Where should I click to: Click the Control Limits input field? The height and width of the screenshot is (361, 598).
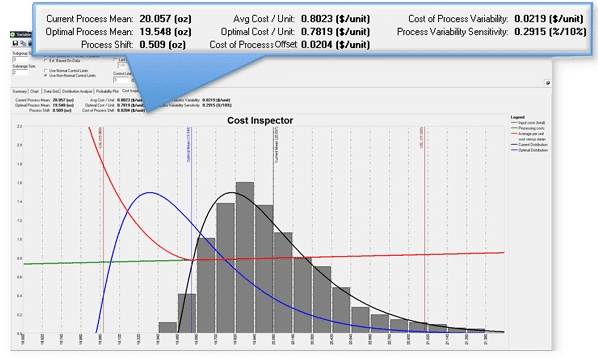pyautogui.click(x=121, y=80)
